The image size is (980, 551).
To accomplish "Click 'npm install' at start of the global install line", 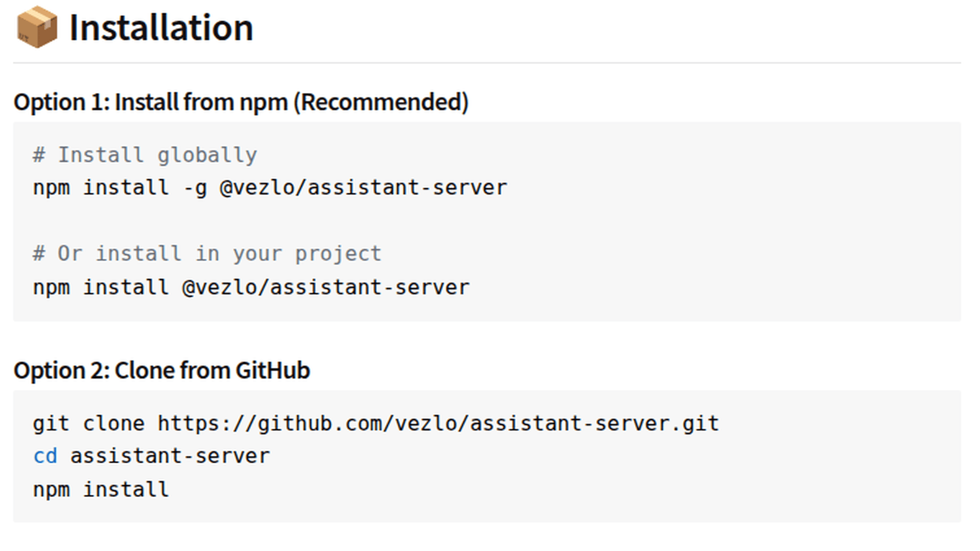I will (101, 188).
